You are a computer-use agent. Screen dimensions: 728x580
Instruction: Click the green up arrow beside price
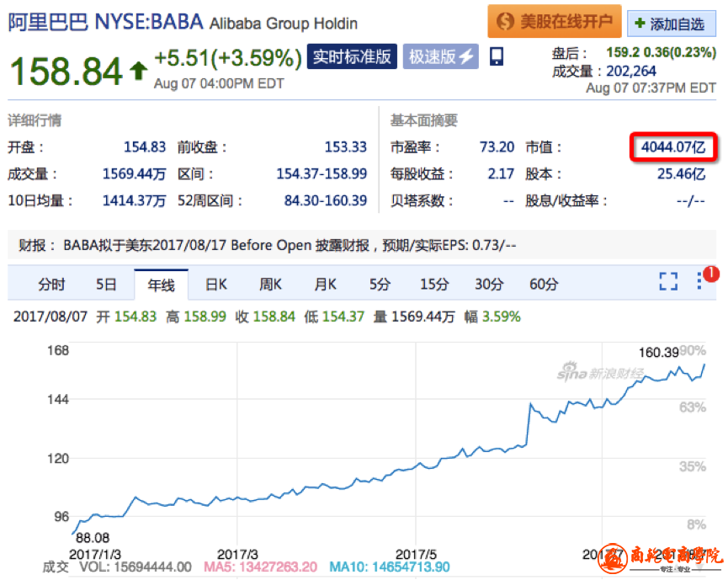pyautogui.click(x=138, y=71)
